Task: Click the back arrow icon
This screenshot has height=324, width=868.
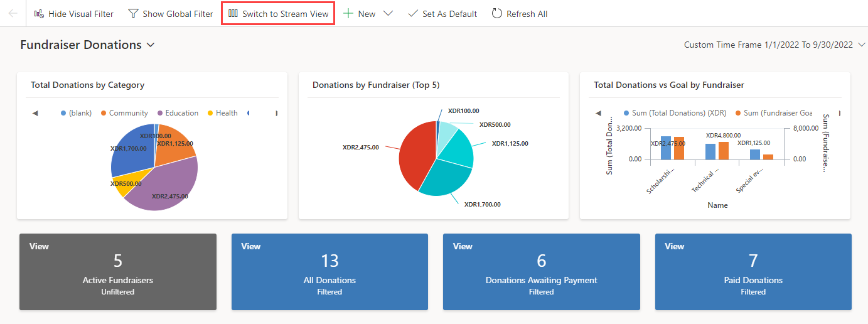Action: pos(13,13)
